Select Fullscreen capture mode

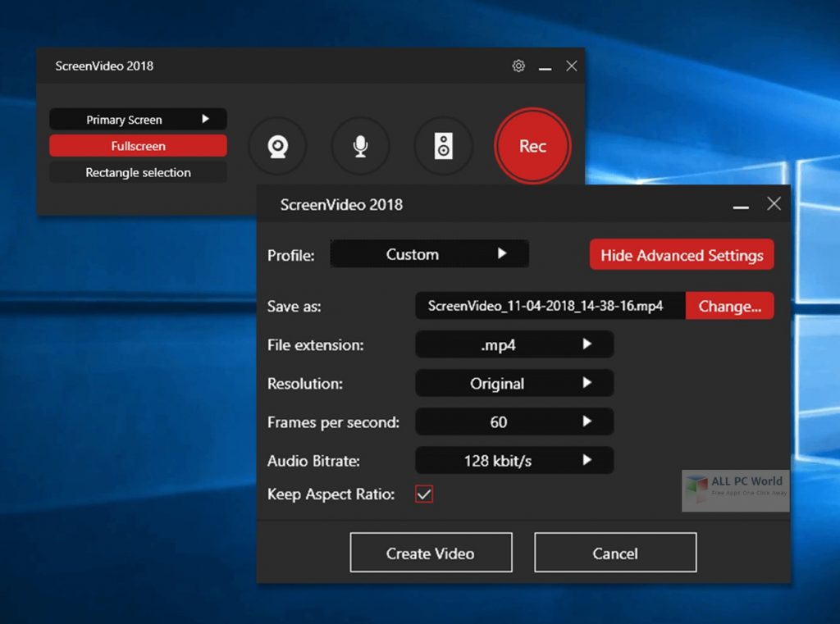click(x=138, y=146)
